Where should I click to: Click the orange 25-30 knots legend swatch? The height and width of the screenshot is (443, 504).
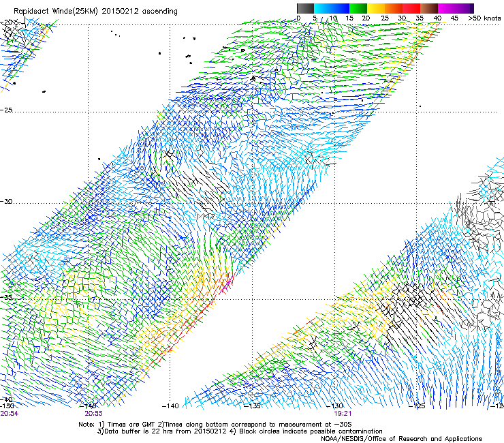[394, 8]
